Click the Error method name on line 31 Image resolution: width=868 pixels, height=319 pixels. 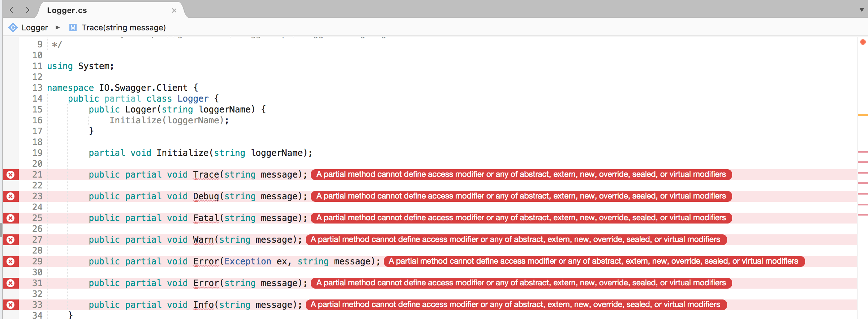pos(206,283)
